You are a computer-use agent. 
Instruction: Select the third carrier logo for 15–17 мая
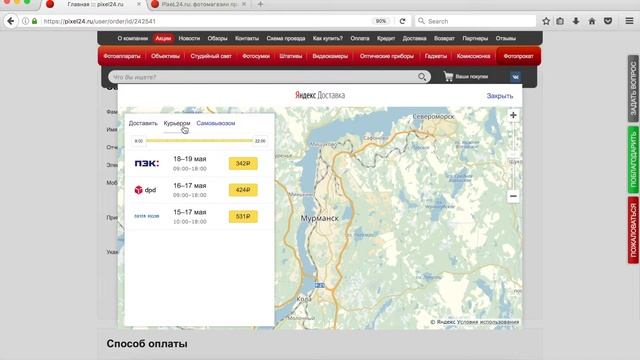coord(147,216)
